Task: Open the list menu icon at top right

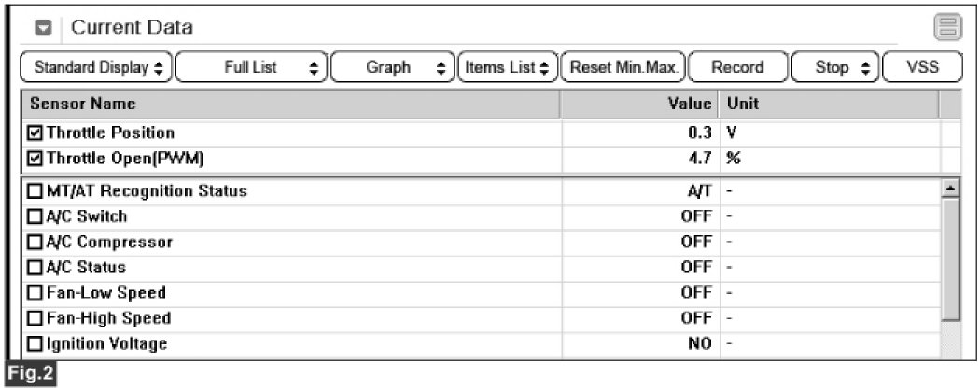Action: (947, 29)
